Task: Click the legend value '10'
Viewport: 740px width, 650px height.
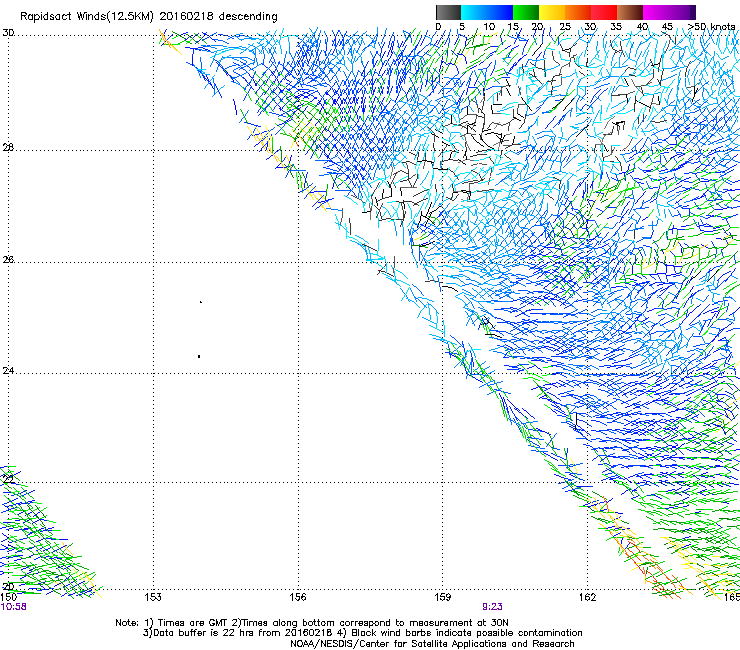Action: pos(489,27)
